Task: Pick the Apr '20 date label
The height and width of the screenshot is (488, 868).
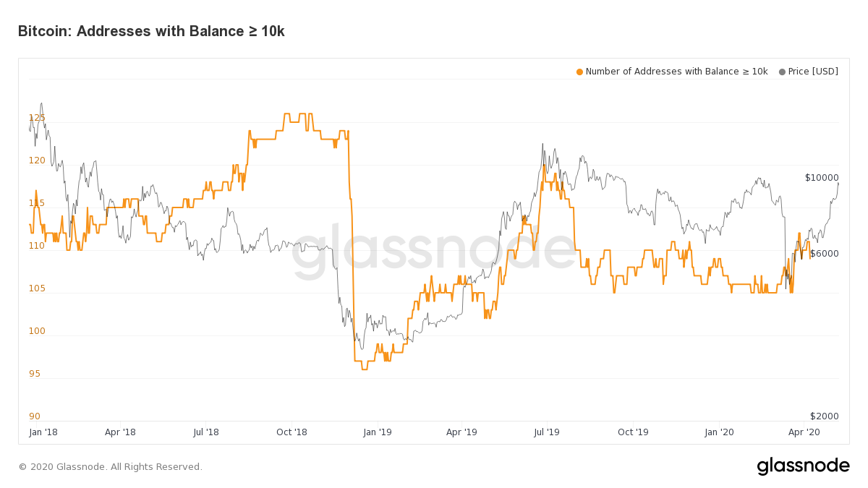Action: [x=804, y=432]
